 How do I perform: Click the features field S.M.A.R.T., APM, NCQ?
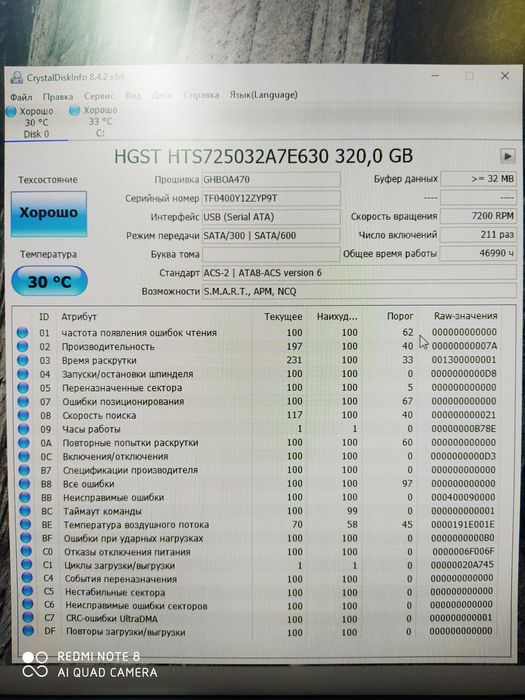[x=359, y=292]
